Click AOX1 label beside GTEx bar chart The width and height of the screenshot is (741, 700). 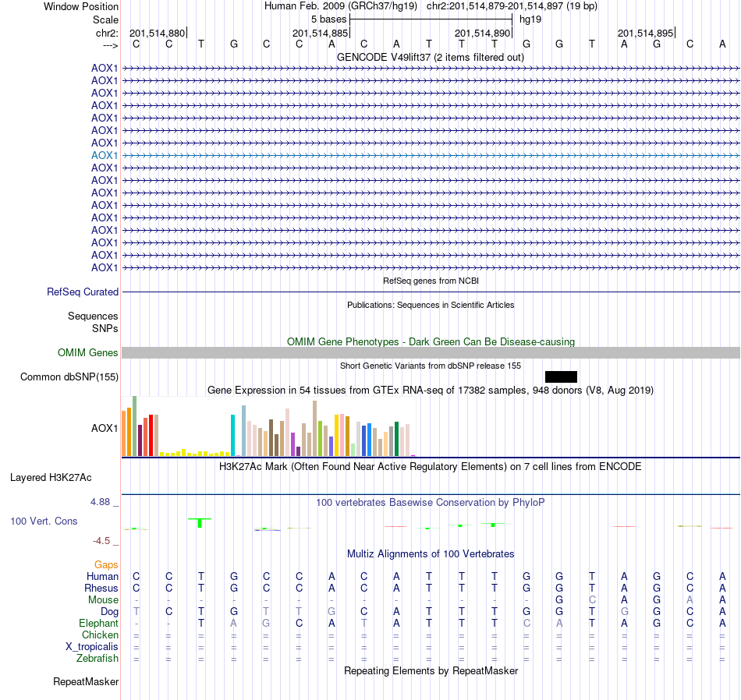(x=105, y=429)
